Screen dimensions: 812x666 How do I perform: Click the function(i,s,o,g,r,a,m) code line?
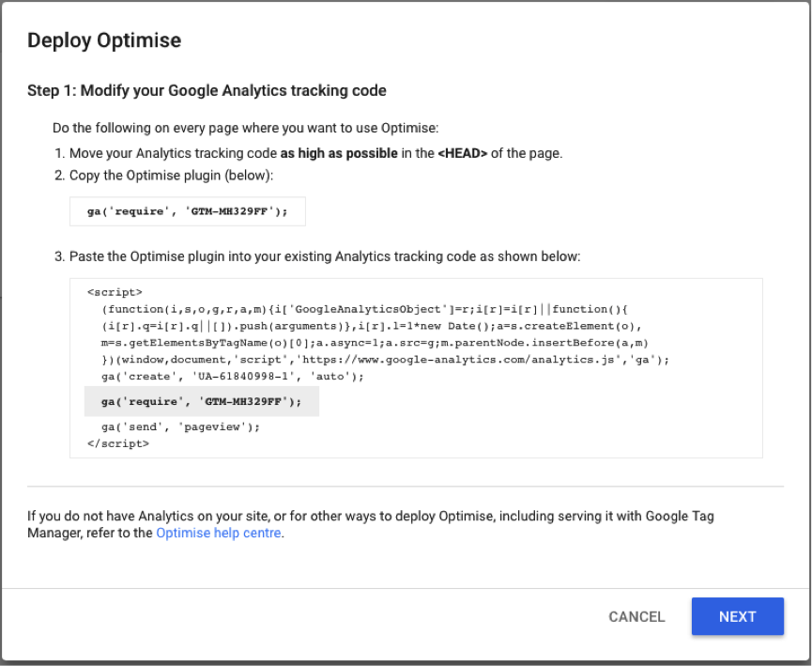[x=364, y=309]
